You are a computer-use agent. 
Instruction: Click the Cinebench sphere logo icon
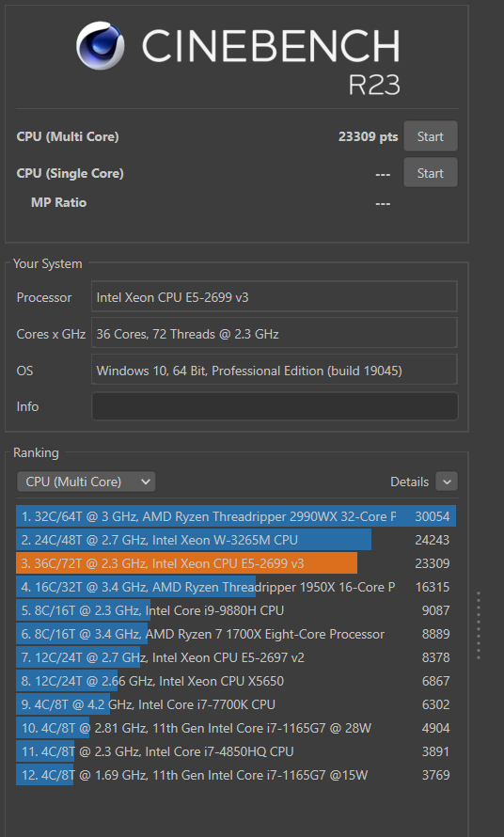(101, 46)
